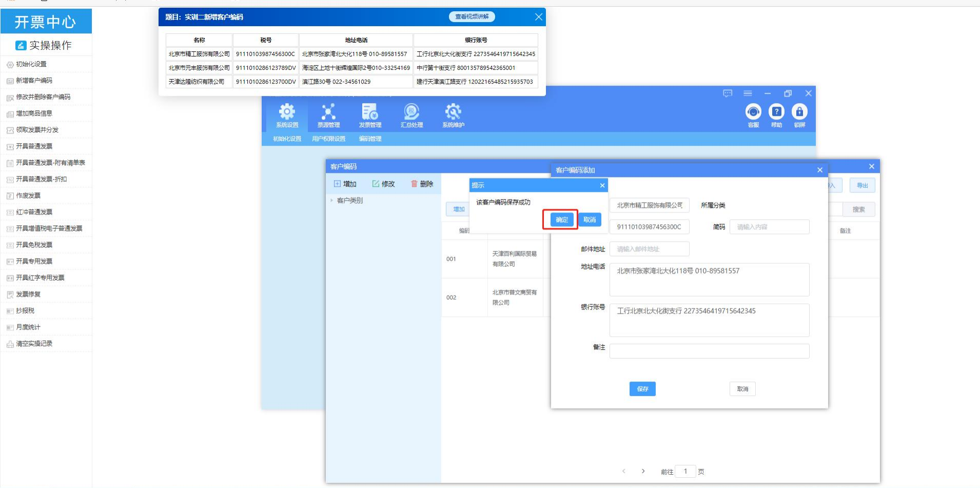Open the 系统设置 gear icon
The image size is (980, 488).
(x=287, y=112)
